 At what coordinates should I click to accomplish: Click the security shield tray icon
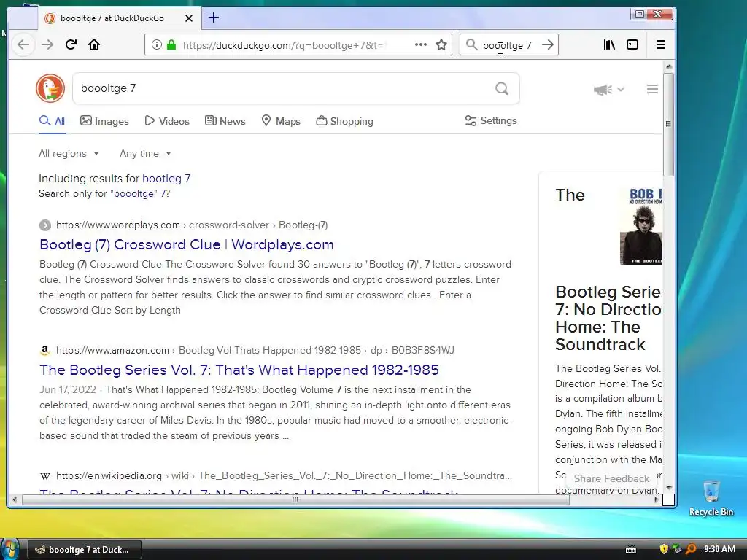(x=664, y=549)
